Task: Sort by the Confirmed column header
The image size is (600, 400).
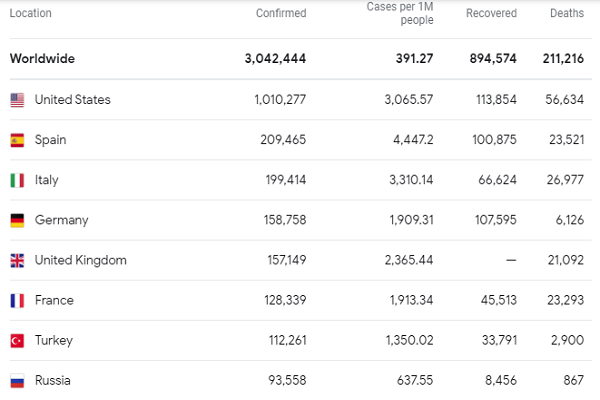Action: 281,14
